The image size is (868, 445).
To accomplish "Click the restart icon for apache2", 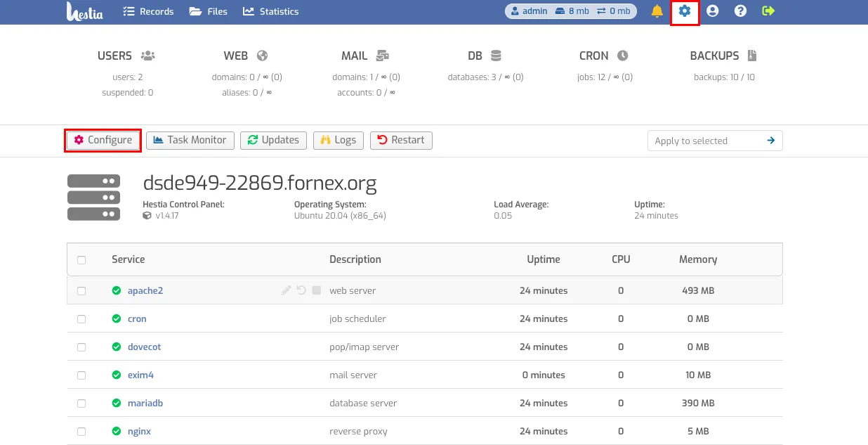I will coord(301,290).
